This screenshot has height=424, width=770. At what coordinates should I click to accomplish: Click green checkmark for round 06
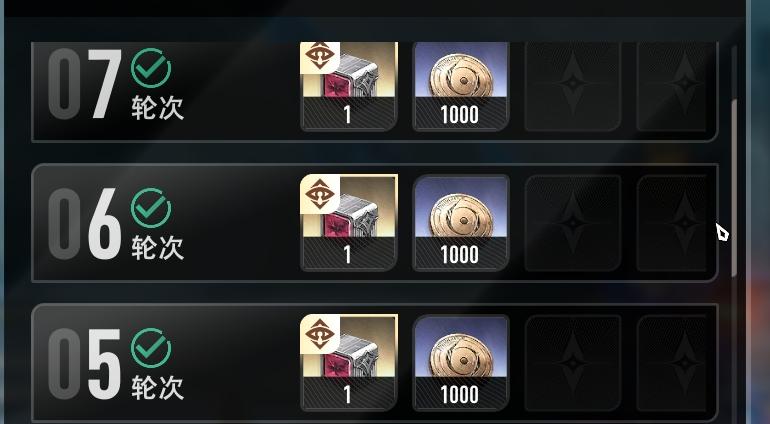point(151,208)
